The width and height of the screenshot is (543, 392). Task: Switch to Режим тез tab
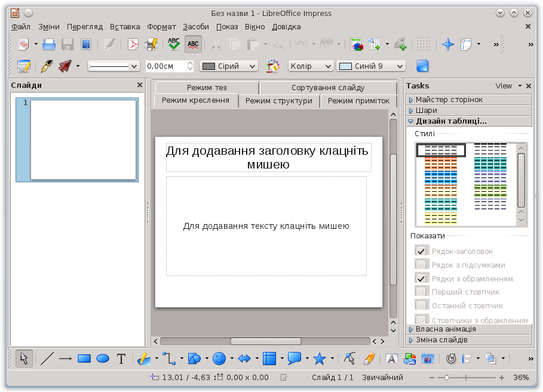[x=207, y=88]
